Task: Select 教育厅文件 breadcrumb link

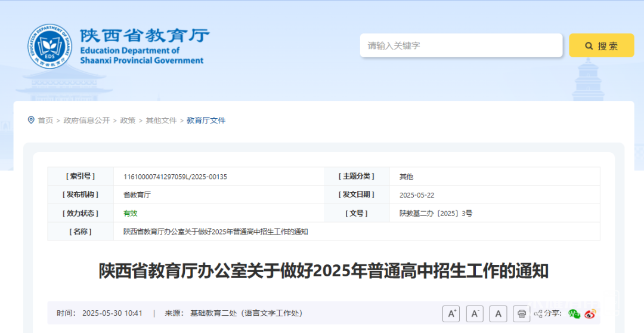Action: tap(206, 121)
